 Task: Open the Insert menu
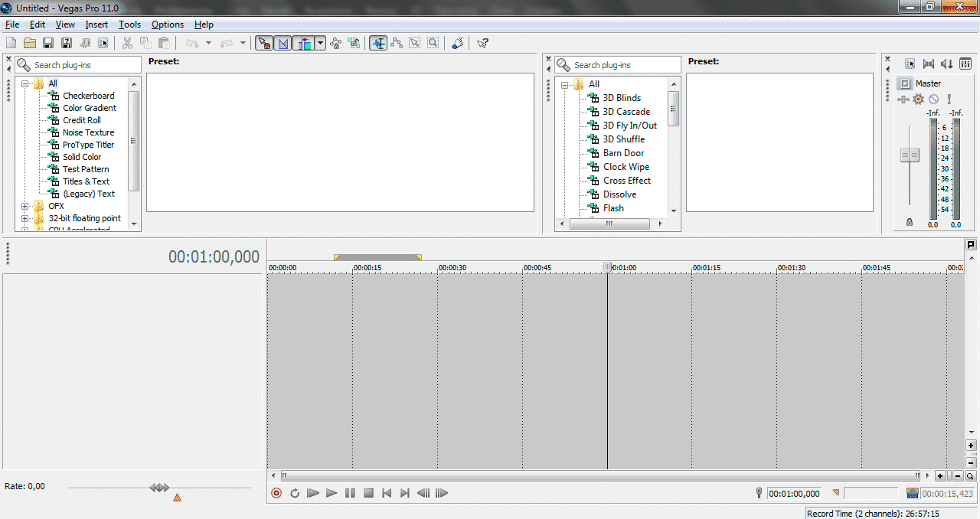96,24
